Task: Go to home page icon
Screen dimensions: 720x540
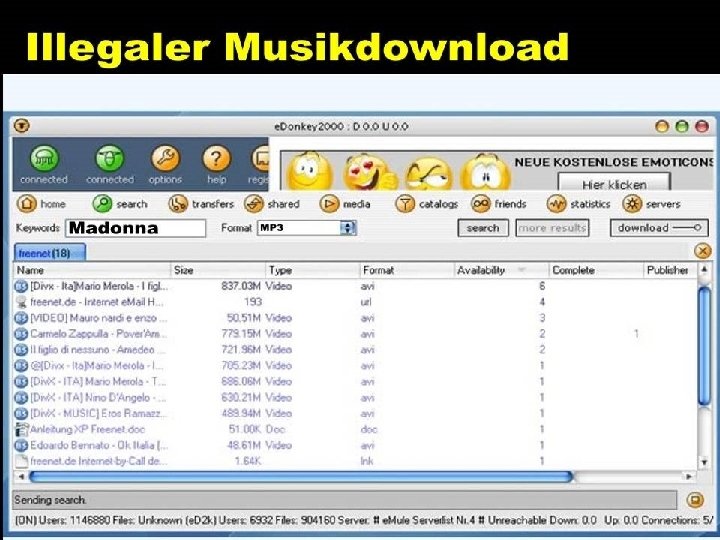Action: pyautogui.click(x=27, y=203)
